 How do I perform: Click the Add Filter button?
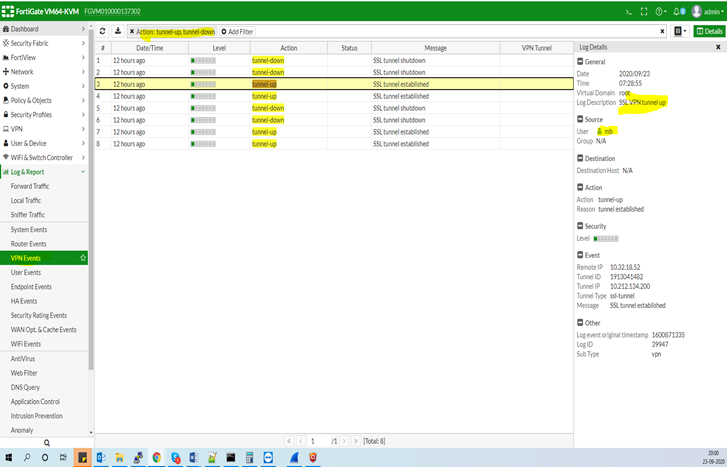coord(237,32)
